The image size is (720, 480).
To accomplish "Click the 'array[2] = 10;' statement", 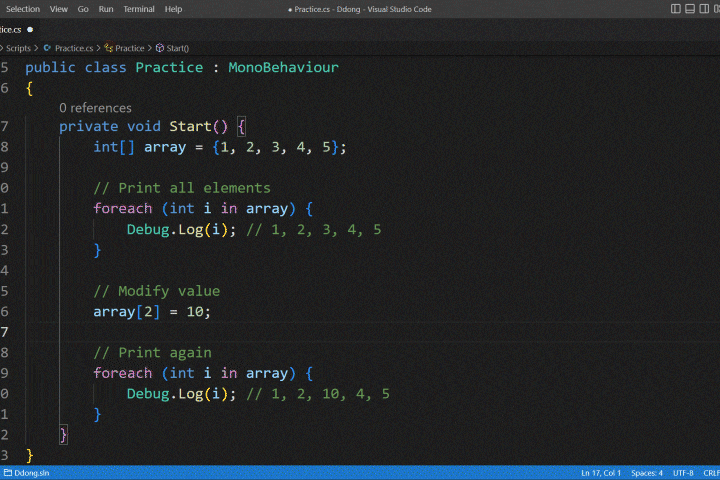I will 152,311.
